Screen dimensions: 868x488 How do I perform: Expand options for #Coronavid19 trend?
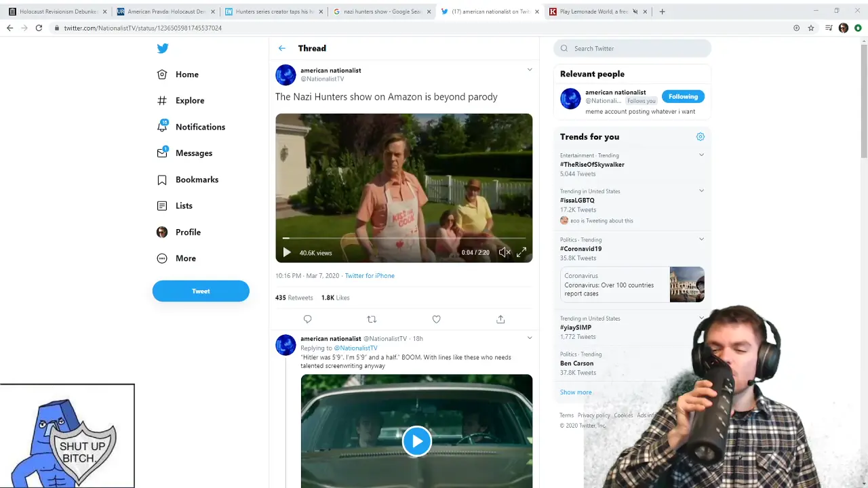[x=701, y=239]
